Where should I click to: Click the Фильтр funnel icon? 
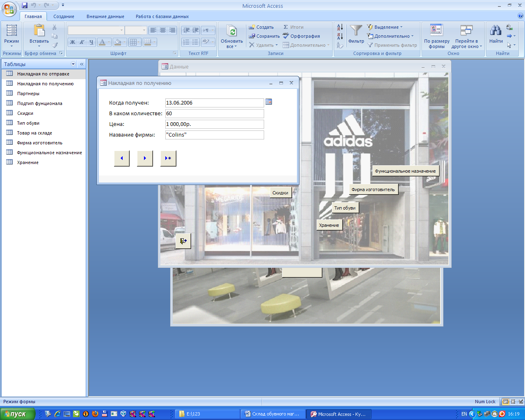click(356, 30)
